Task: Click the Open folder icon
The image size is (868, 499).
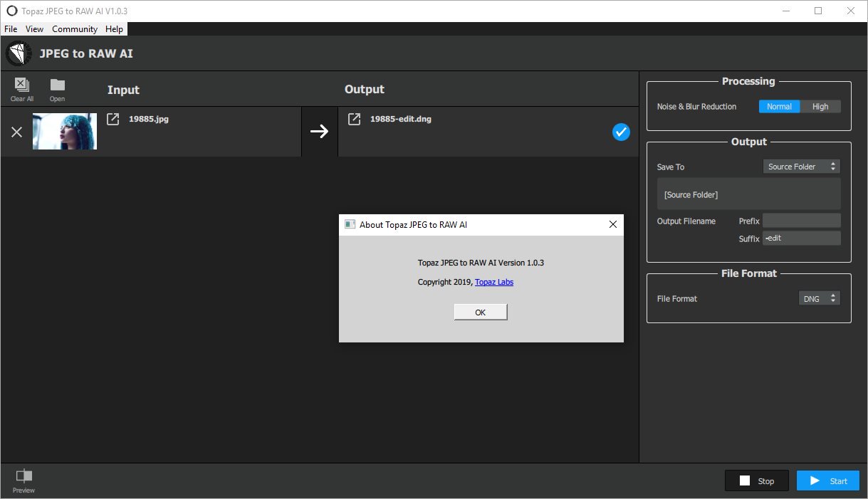Action: click(57, 85)
